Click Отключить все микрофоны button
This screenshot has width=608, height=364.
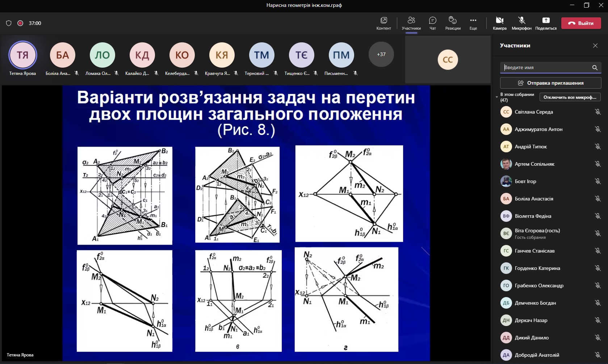570,97
